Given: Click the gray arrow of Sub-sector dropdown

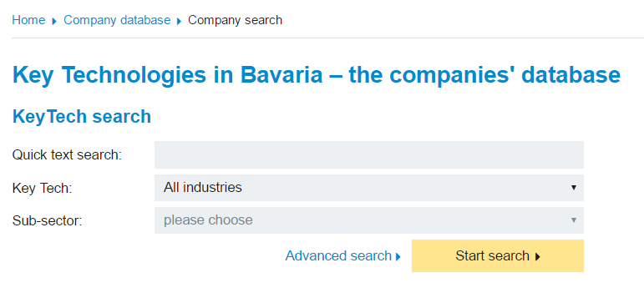Looking at the screenshot, I should (574, 220).
